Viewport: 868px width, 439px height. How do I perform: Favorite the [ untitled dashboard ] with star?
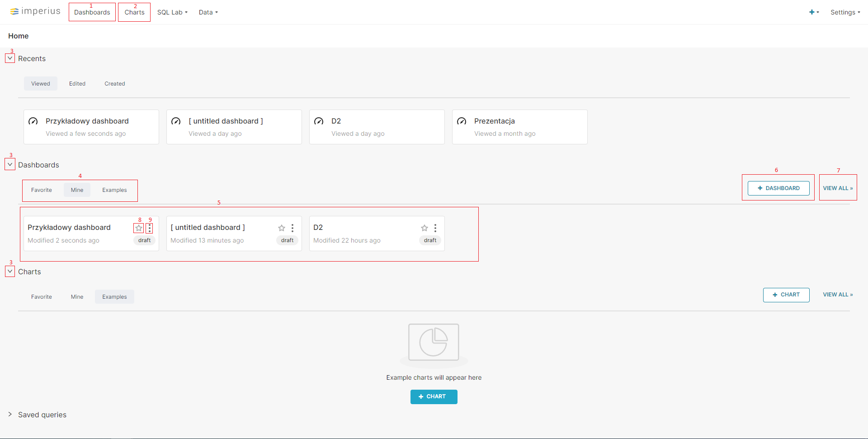(x=282, y=228)
